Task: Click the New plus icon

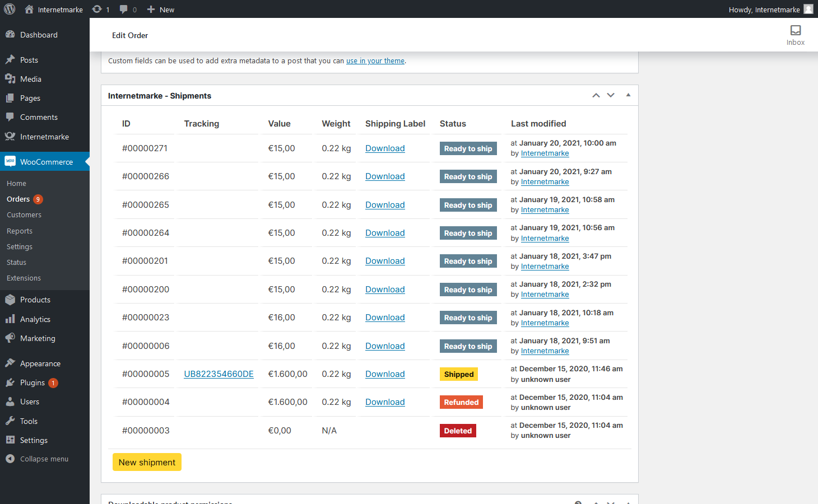Action: (x=151, y=9)
